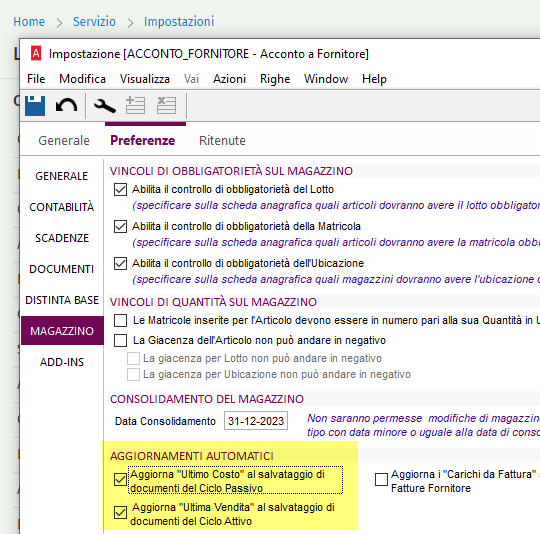Open the Righe menu

(x=275, y=79)
